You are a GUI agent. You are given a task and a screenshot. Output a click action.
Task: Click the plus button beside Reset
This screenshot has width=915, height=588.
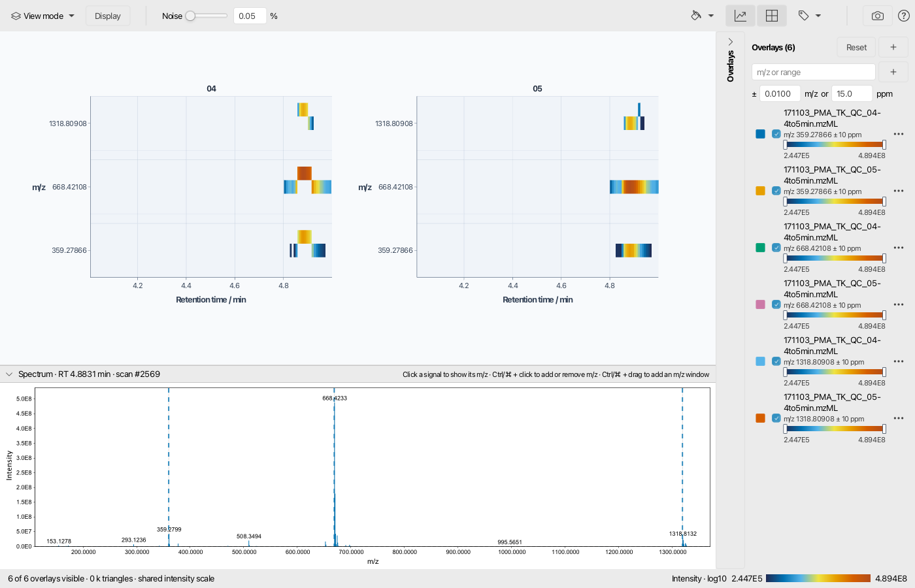click(x=893, y=47)
